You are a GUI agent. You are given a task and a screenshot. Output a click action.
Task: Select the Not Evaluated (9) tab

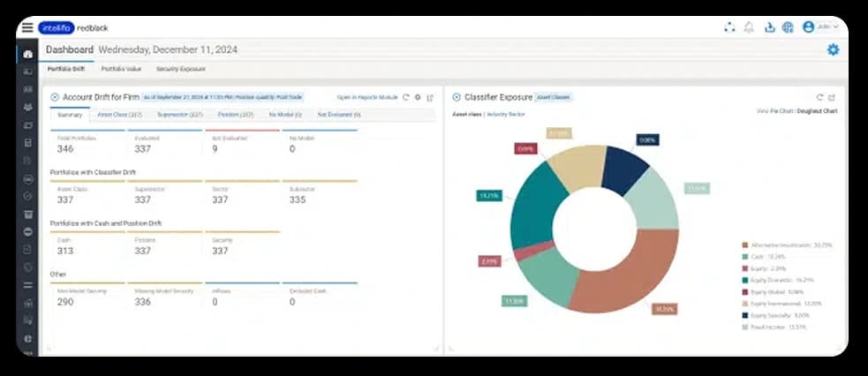click(x=339, y=115)
